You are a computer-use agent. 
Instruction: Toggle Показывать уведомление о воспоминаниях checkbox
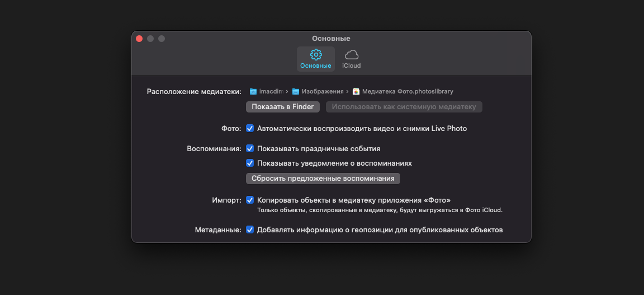pos(250,163)
